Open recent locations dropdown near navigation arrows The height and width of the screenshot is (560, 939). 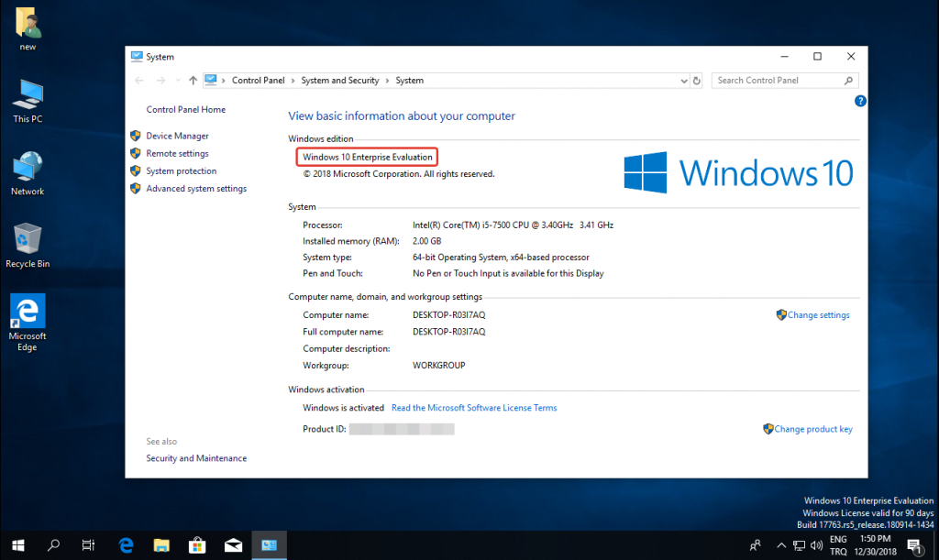[177, 81]
